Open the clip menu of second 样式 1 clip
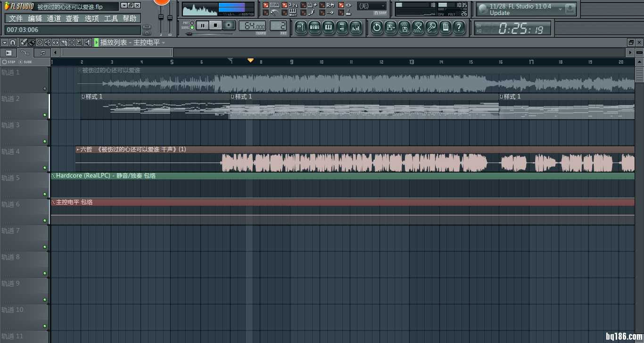 233,97
